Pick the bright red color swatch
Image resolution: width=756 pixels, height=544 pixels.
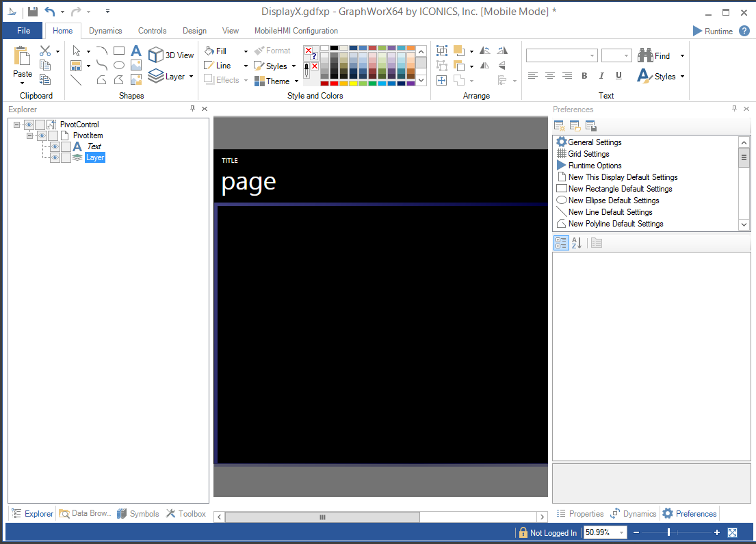335,83
